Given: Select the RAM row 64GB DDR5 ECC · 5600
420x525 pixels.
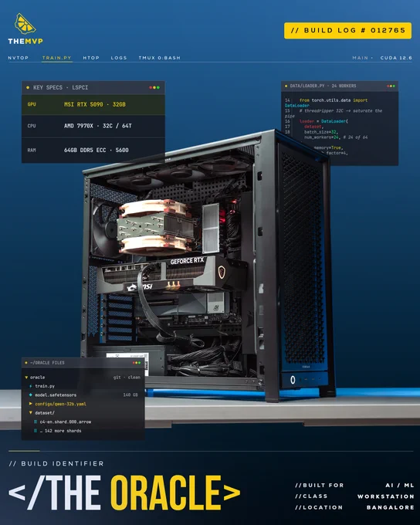Looking at the screenshot, I should point(93,150).
